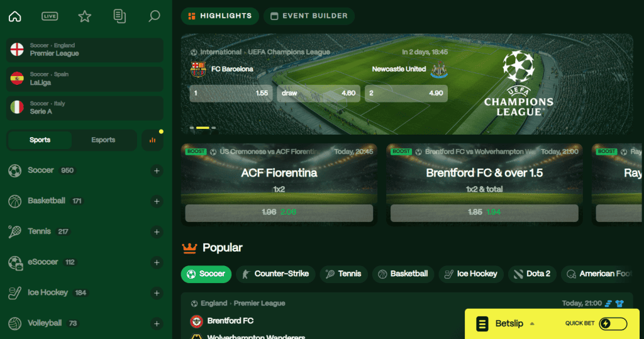The width and height of the screenshot is (644, 339).
Task: Open favorites star icon
Action: coord(85,16)
